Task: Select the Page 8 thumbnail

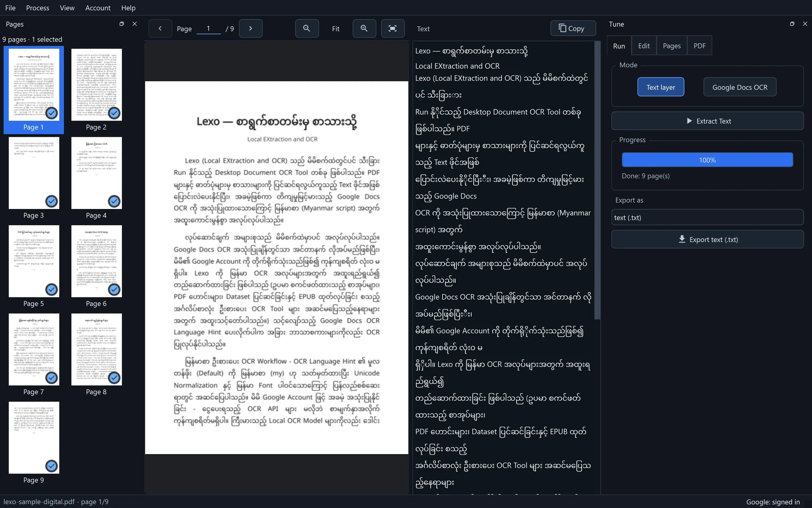Action: tap(96, 354)
